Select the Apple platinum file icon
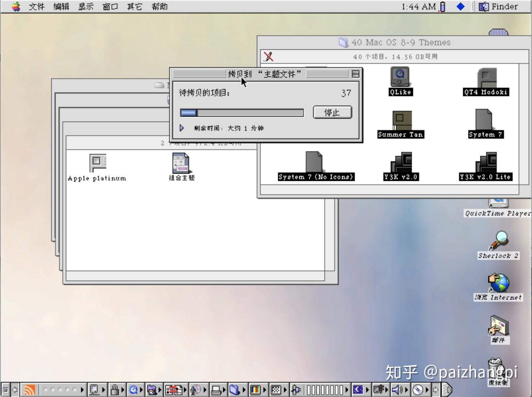532x397 pixels. click(97, 163)
